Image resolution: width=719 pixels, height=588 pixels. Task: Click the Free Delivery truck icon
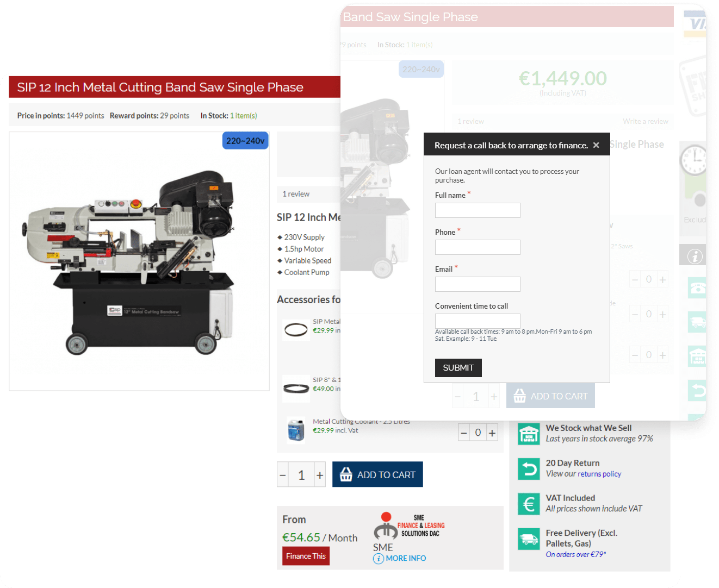(529, 539)
